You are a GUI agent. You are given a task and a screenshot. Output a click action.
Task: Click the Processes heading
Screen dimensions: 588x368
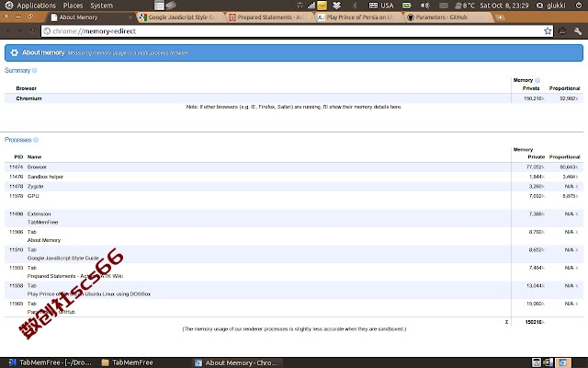(x=18, y=140)
